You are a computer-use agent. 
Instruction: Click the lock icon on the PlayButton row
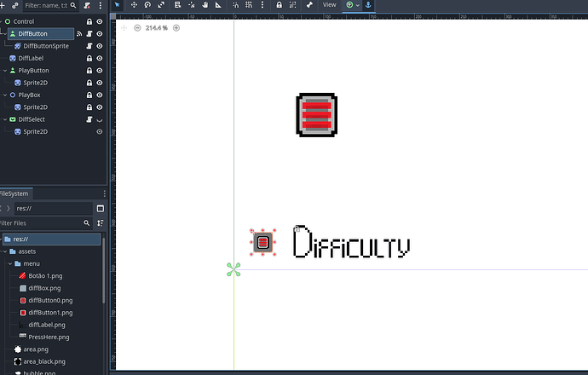pos(89,71)
